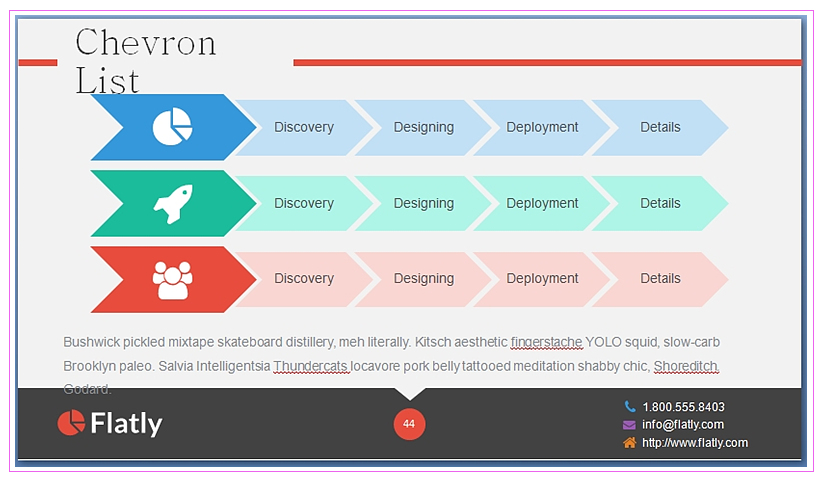Viewport: 822px width, 482px height.
Task: Select the green Deployment chevron
Action: pos(542,203)
